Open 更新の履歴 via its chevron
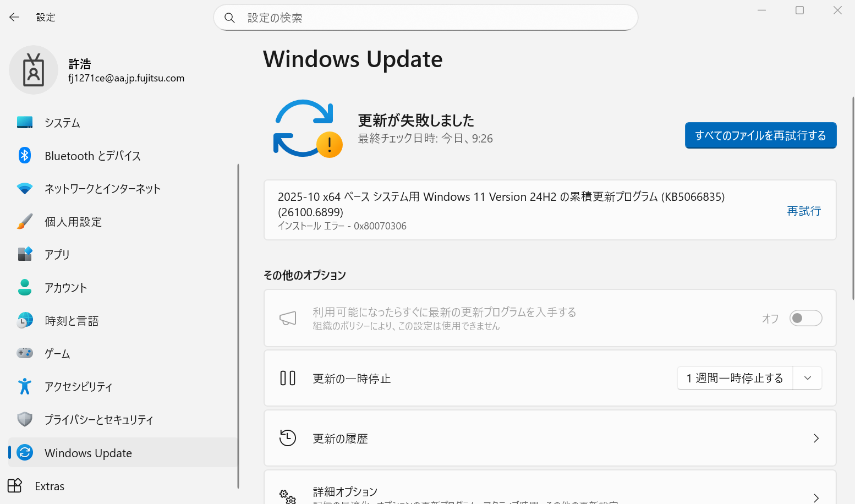Image resolution: width=855 pixels, height=504 pixels. [816, 438]
